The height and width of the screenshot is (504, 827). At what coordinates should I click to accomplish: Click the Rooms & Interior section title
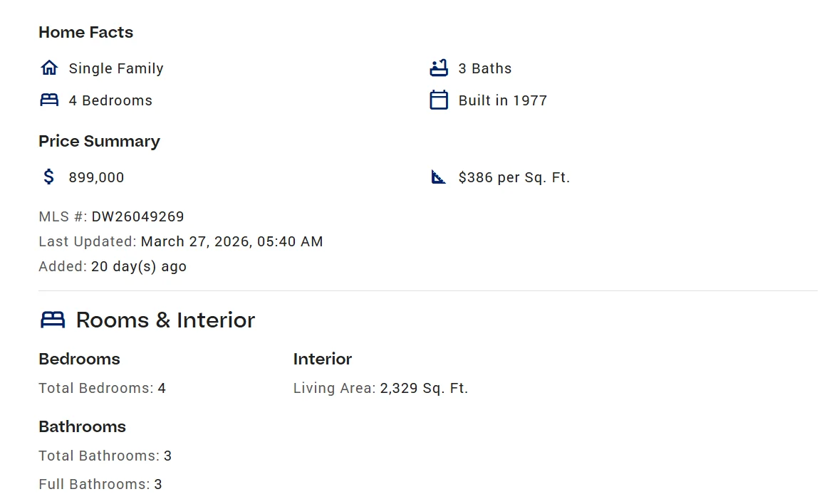pyautogui.click(x=165, y=320)
